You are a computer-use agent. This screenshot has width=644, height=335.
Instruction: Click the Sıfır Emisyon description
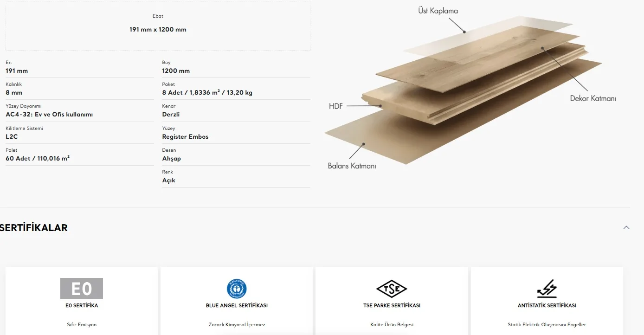pos(82,325)
